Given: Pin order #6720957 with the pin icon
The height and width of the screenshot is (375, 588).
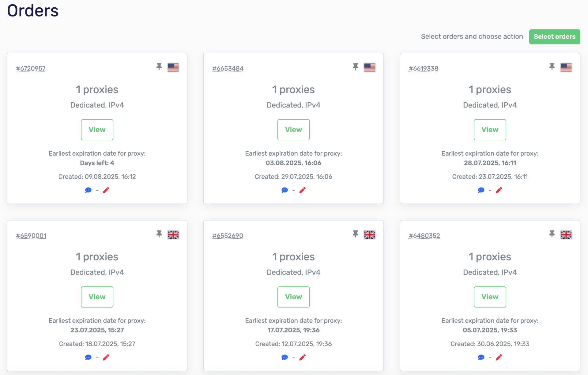Looking at the screenshot, I should pos(159,67).
